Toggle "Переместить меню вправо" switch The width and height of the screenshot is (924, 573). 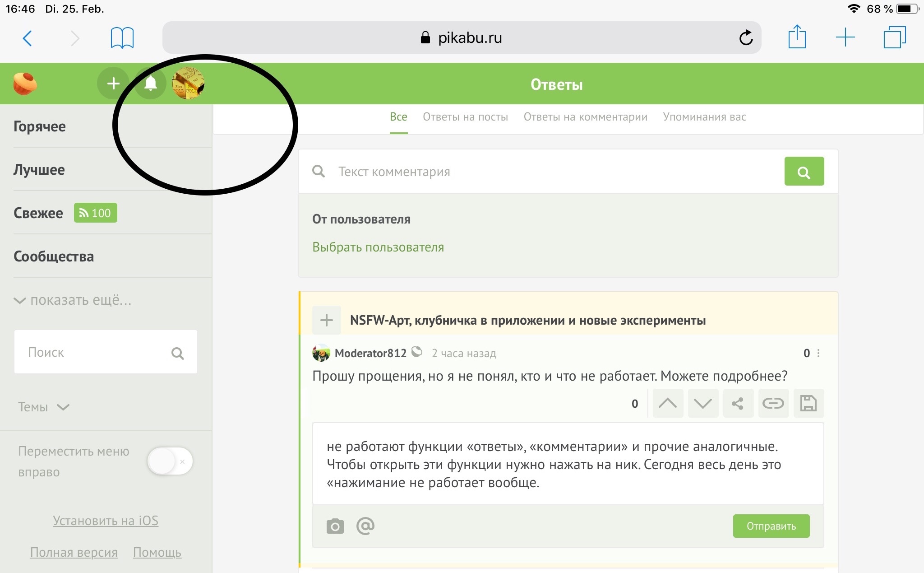(x=170, y=461)
